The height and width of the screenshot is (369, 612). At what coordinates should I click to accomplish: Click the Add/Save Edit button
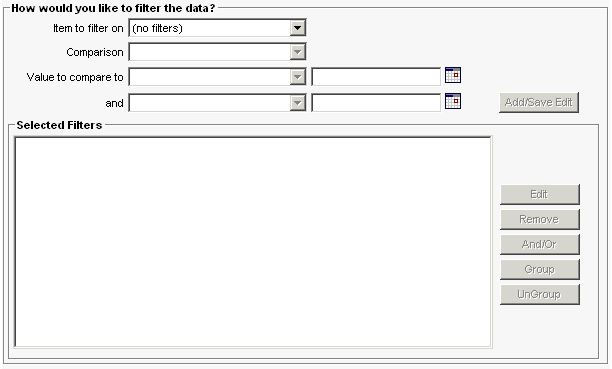pos(539,102)
